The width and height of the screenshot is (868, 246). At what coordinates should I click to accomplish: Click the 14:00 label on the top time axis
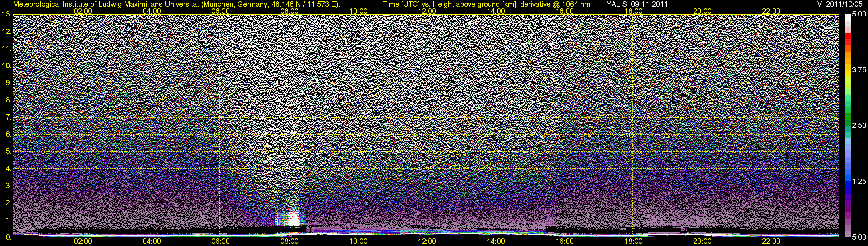(496, 11)
